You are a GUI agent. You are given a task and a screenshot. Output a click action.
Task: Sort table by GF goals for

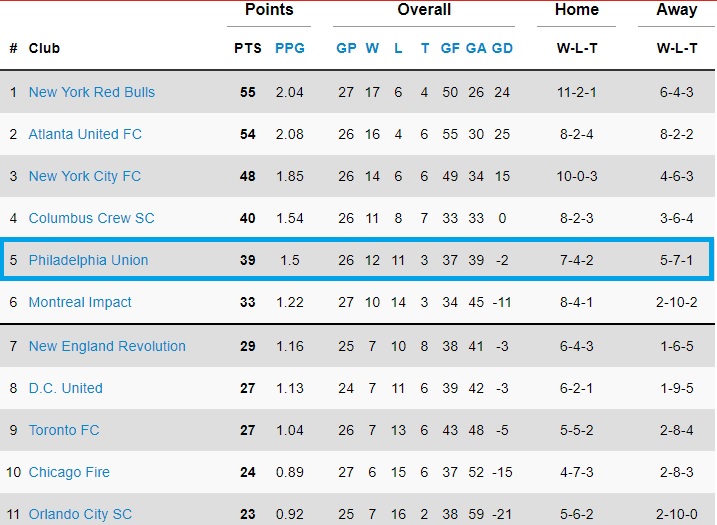[x=450, y=48]
